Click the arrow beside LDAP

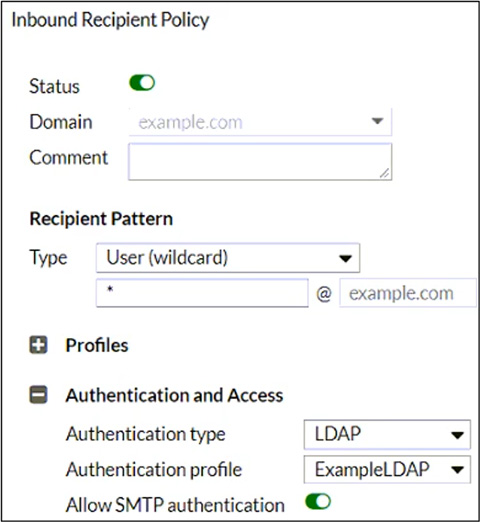pyautogui.click(x=457, y=435)
